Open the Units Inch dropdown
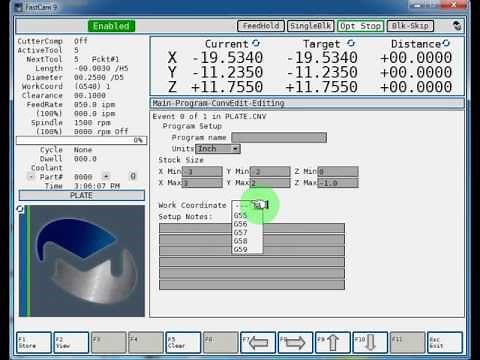 [x=218, y=149]
